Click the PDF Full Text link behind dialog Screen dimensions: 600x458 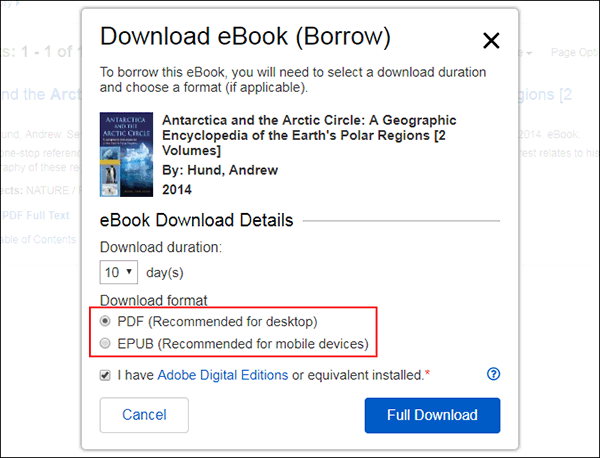pos(36,215)
